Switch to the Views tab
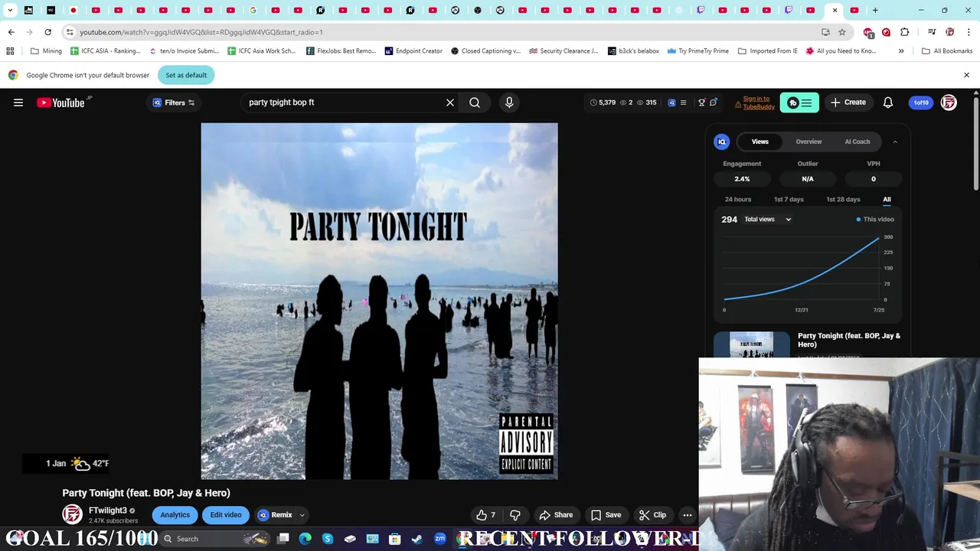The width and height of the screenshot is (980, 551). pyautogui.click(x=760, y=142)
